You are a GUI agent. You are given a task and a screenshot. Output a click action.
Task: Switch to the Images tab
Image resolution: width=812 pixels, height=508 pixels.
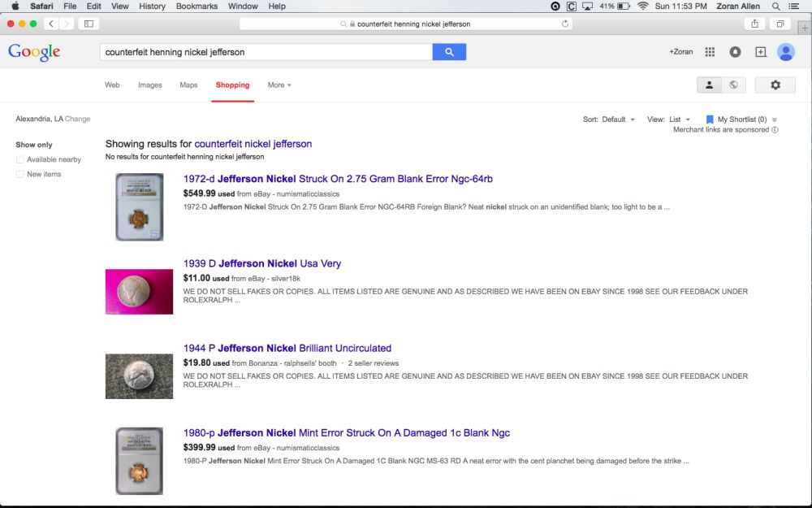click(x=150, y=85)
